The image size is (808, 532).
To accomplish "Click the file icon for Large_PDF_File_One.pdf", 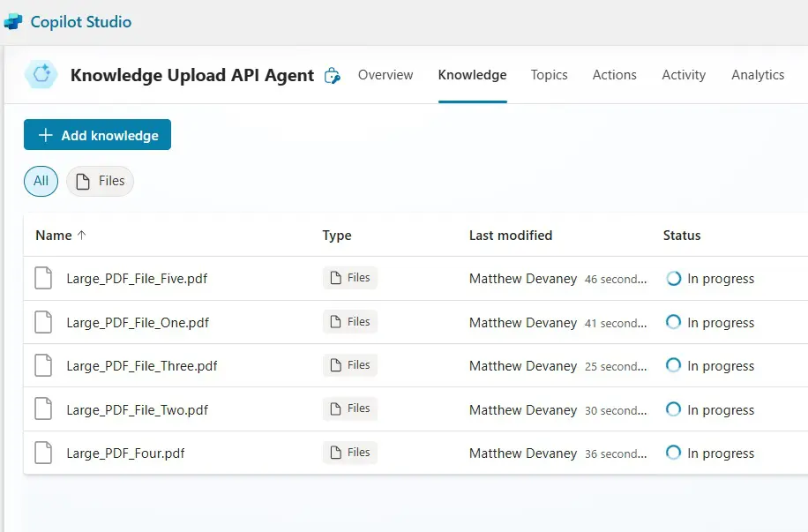I will [x=43, y=323].
